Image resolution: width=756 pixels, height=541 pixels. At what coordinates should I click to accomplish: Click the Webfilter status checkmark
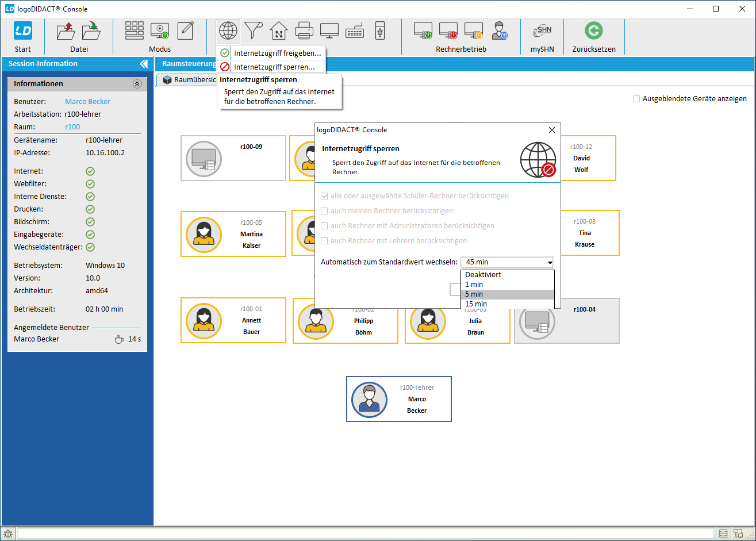pos(90,184)
